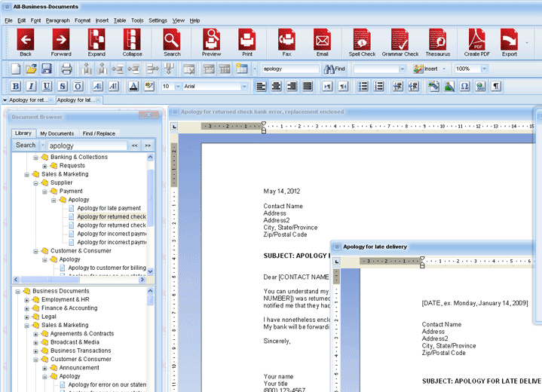This screenshot has height=392, width=542.
Task: Open the font color tool
Action: click(133, 86)
